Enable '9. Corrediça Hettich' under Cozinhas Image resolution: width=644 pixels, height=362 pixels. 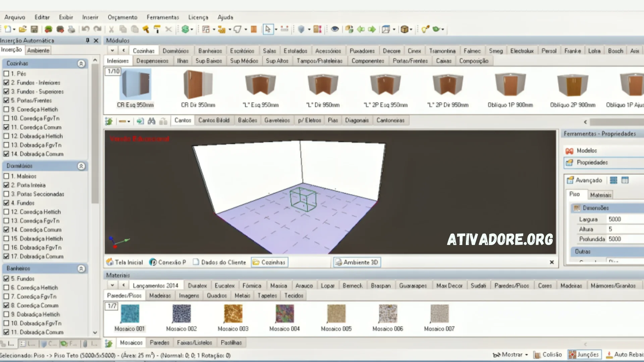(6, 109)
